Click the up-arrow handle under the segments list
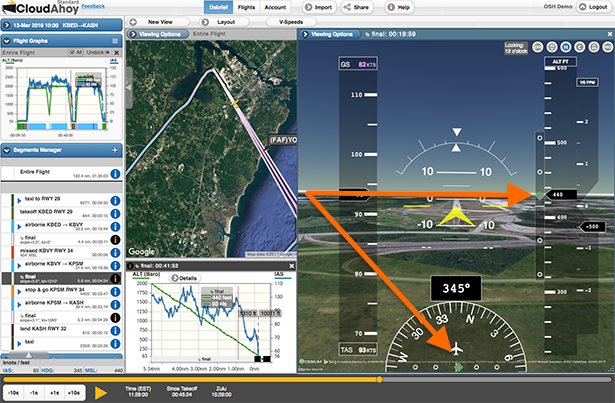The width and height of the screenshot is (615, 403). (x=28, y=355)
